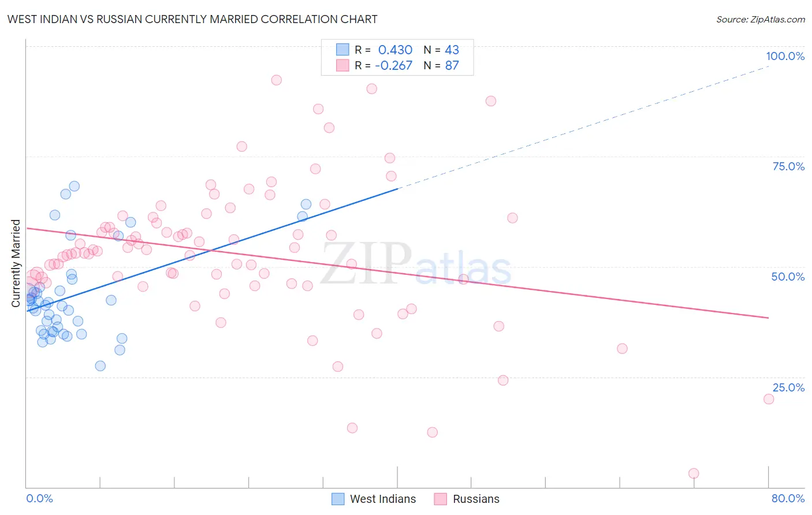
Task: Click the chart title text
Action: tap(192, 19)
